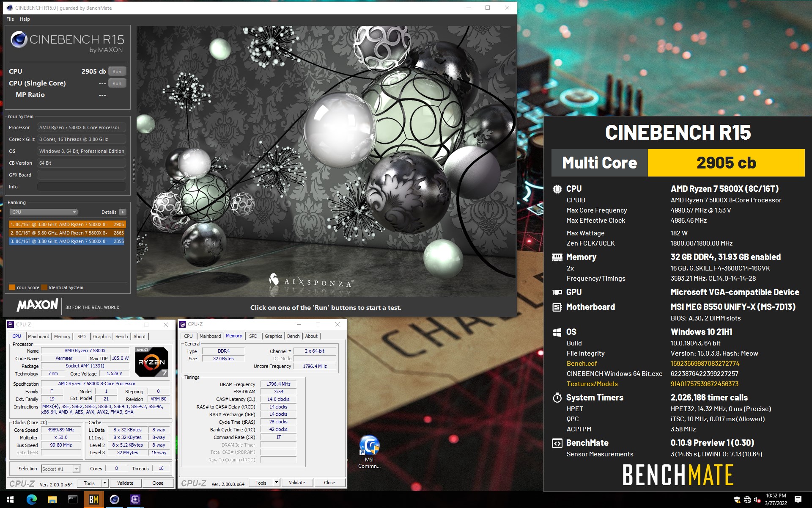
Task: Click the Bench.cof link in BenchMate
Action: 582,364
